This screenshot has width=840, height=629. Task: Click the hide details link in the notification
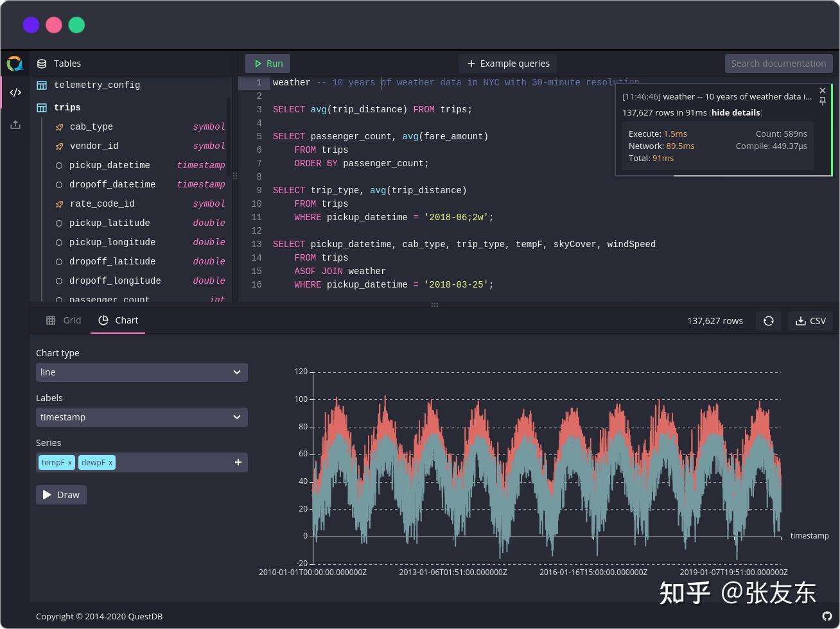[735, 112]
